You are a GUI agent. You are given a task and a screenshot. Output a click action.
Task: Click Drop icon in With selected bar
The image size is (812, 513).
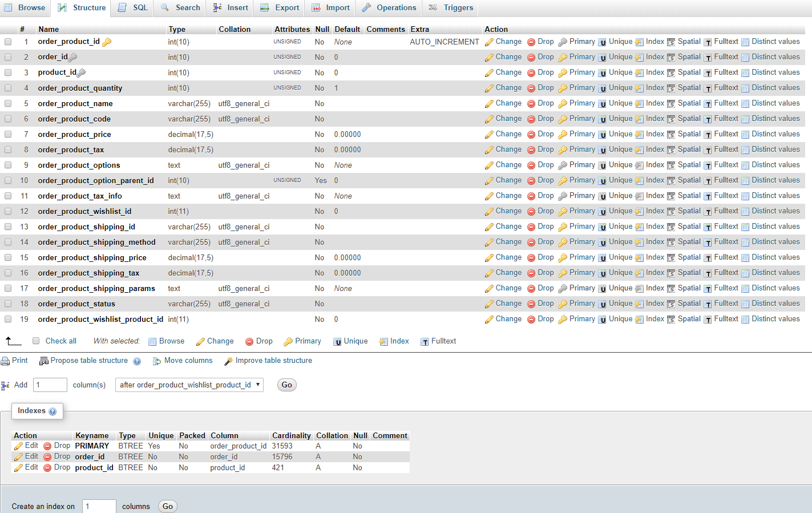click(x=249, y=342)
